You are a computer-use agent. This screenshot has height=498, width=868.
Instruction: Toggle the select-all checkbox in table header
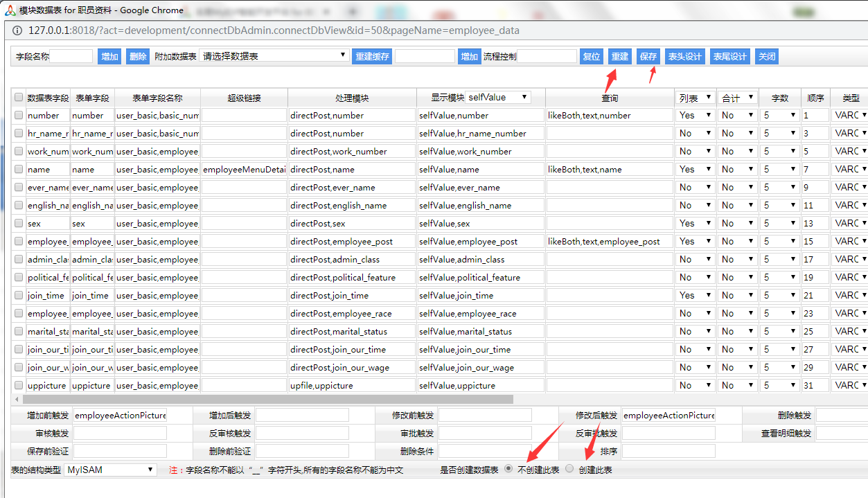click(x=19, y=98)
